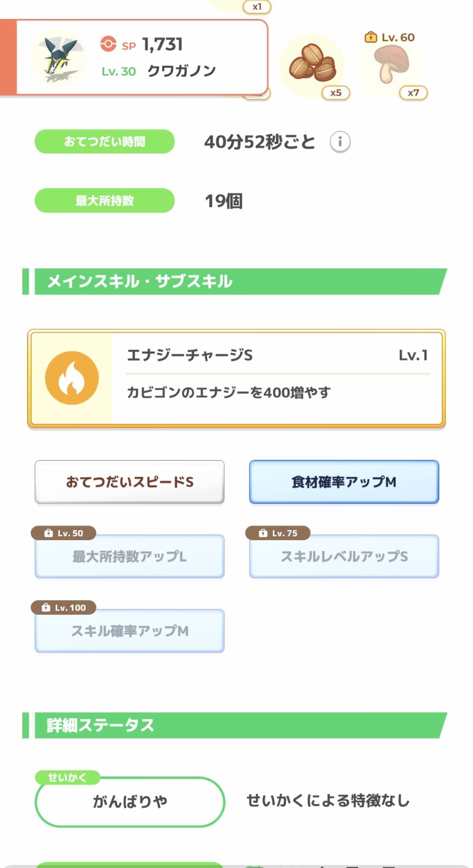Screen dimensions: 473x868
Task: Select the locked 最大所持数アップL sub skill
Action: [x=129, y=556]
